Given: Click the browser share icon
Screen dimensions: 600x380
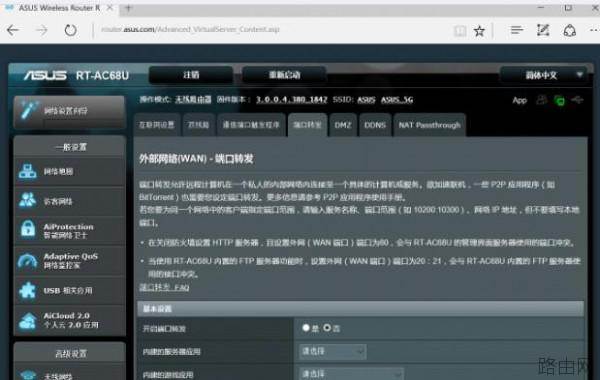Looking at the screenshot, I should [570, 30].
